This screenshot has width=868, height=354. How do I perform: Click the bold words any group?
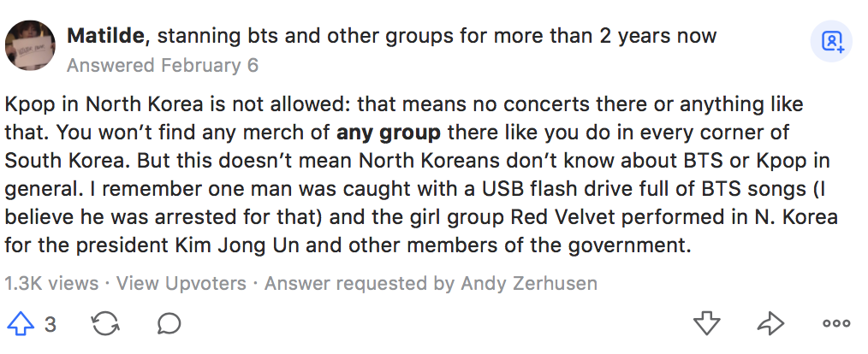389,133
